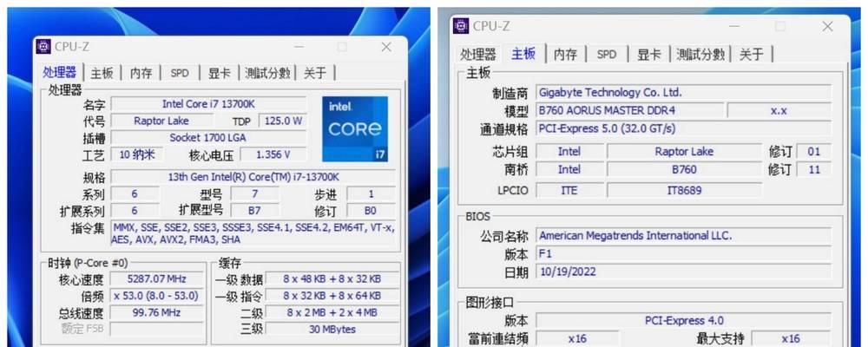Screen dimensions: 868x347
Task: Minimize the left CPU-Z window
Action: [x=299, y=47]
